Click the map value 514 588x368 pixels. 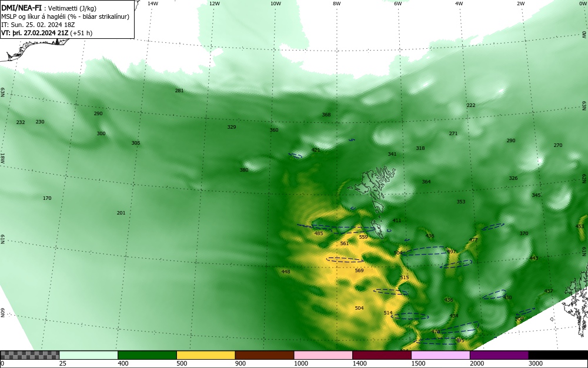[388, 313]
